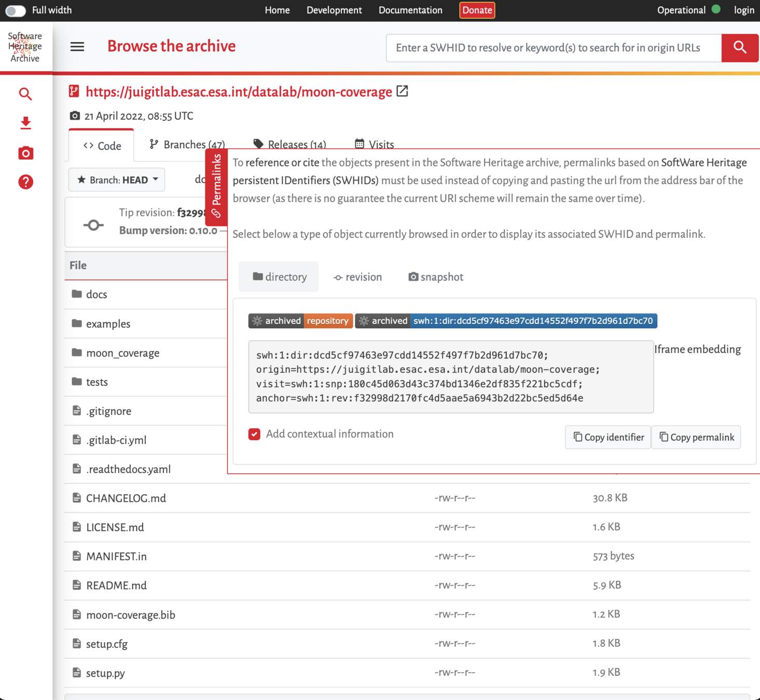
Task: Open the Documentation menu
Action: pyautogui.click(x=410, y=10)
